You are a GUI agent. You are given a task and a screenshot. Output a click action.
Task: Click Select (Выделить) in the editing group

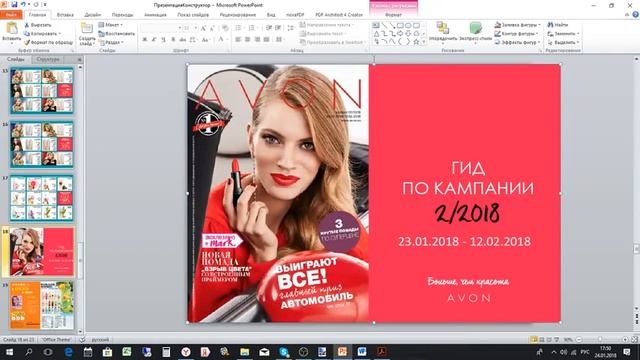pos(563,42)
